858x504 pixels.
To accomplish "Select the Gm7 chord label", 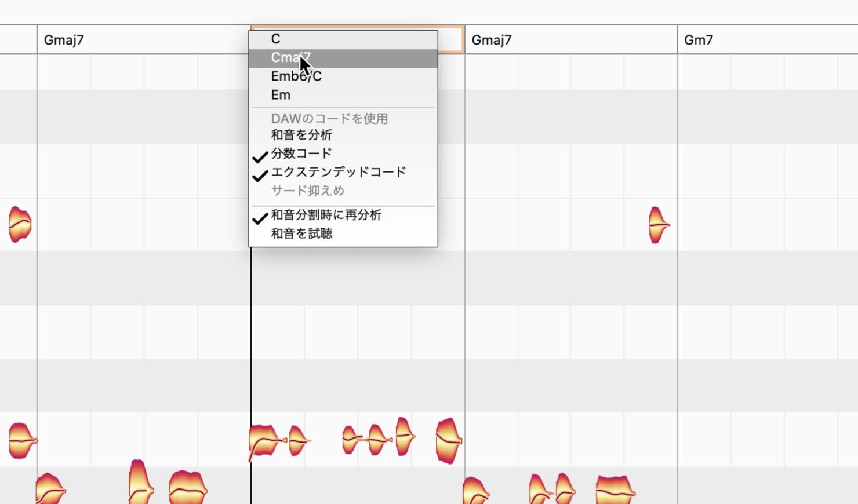I will pyautogui.click(x=699, y=40).
